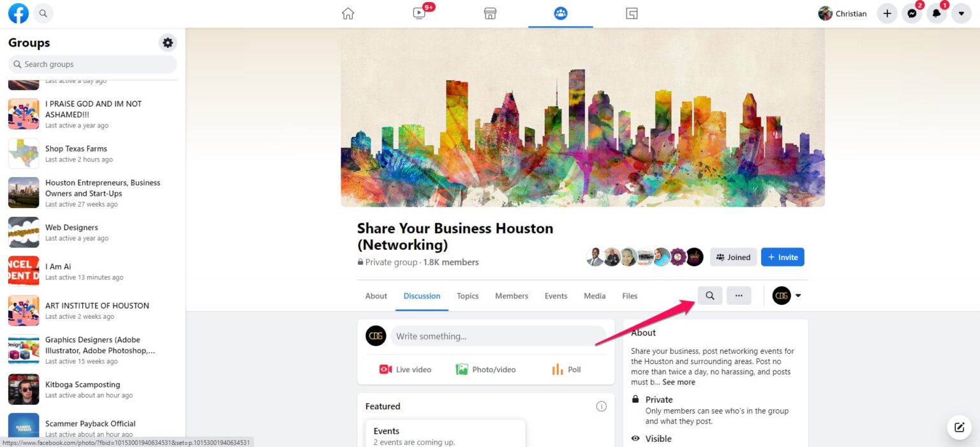This screenshot has height=447, width=980.
Task: Select the Home feed icon
Action: (x=348, y=13)
